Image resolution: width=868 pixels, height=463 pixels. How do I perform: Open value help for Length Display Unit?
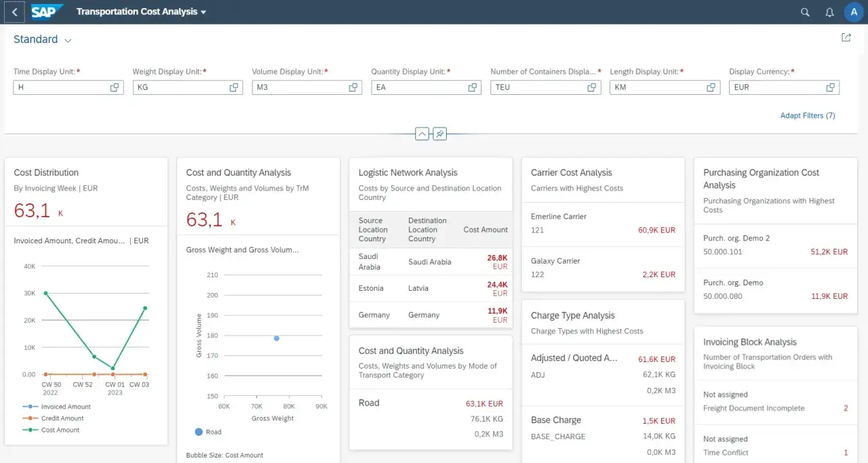tap(711, 87)
